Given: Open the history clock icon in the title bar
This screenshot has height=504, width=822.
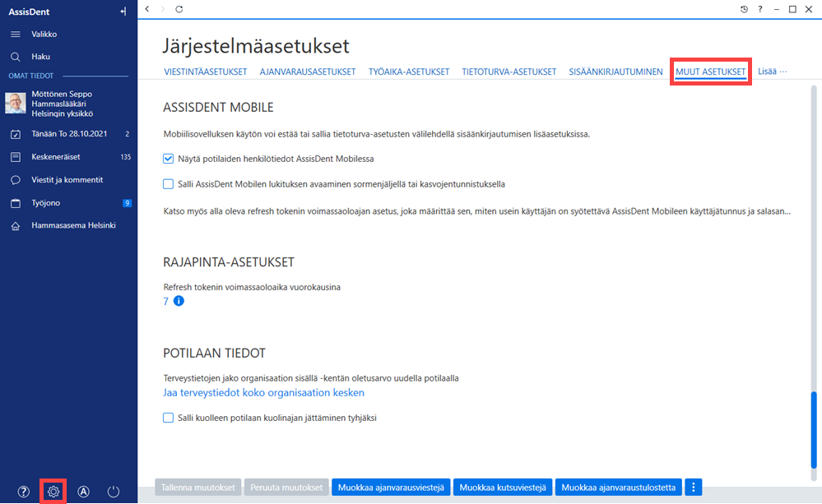Looking at the screenshot, I should tap(744, 9).
